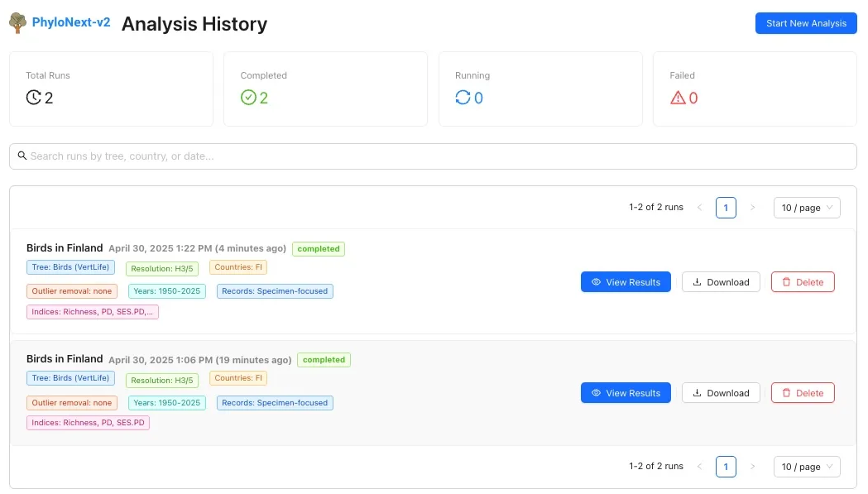Click View Results on the 1:06 PM run
This screenshot has width=868, height=494.
pyautogui.click(x=626, y=393)
